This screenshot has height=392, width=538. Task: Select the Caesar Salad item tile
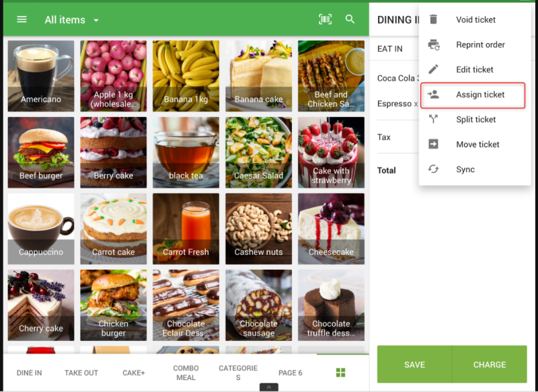[258, 152]
